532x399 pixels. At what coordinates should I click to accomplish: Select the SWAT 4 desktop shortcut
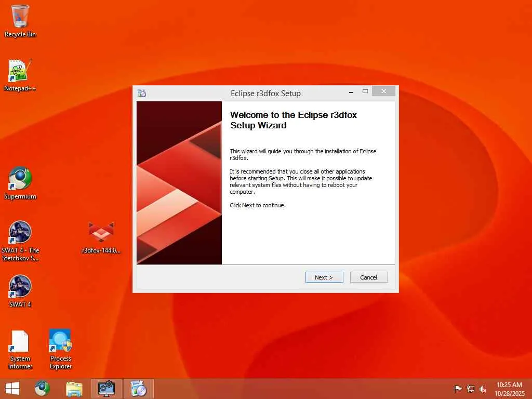pos(20,291)
